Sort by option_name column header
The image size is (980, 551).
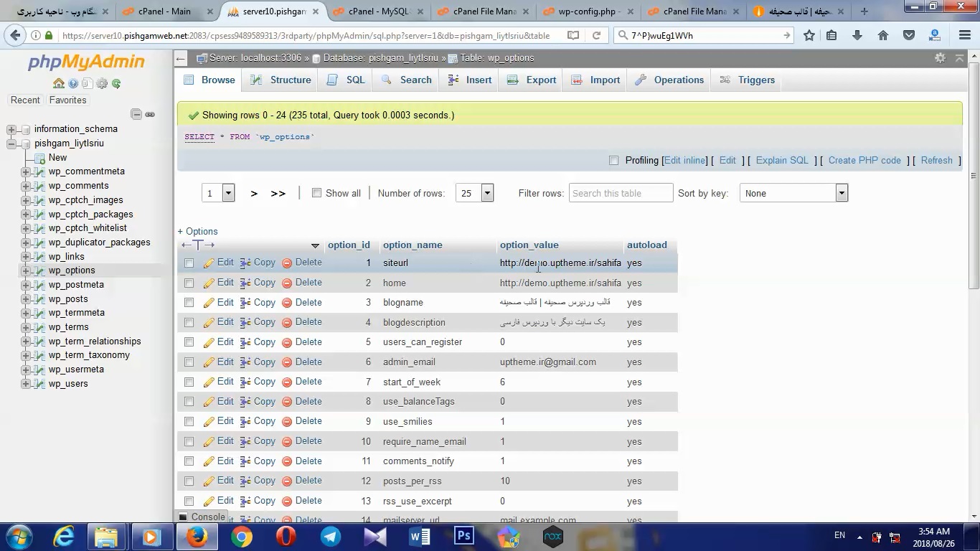(413, 245)
